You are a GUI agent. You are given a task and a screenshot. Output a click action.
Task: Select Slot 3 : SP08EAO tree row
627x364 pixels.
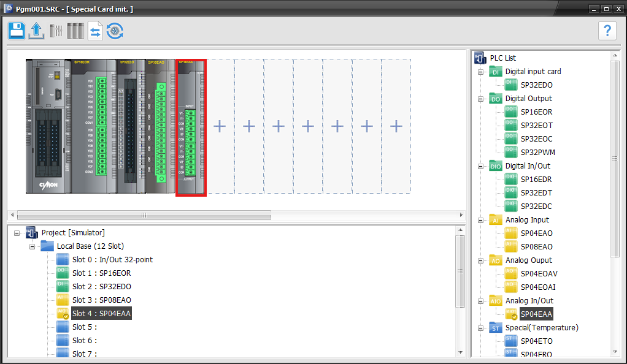(x=102, y=300)
